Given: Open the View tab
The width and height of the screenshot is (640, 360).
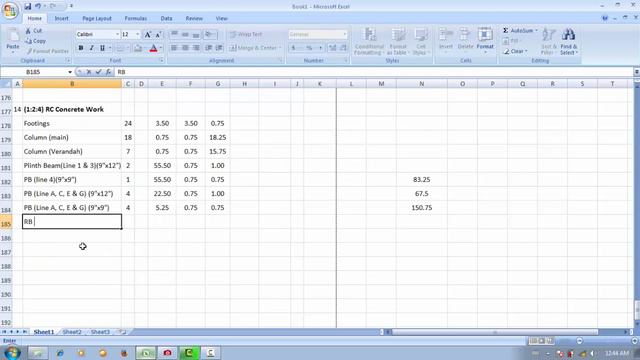Looking at the screenshot, I should coord(222,18).
